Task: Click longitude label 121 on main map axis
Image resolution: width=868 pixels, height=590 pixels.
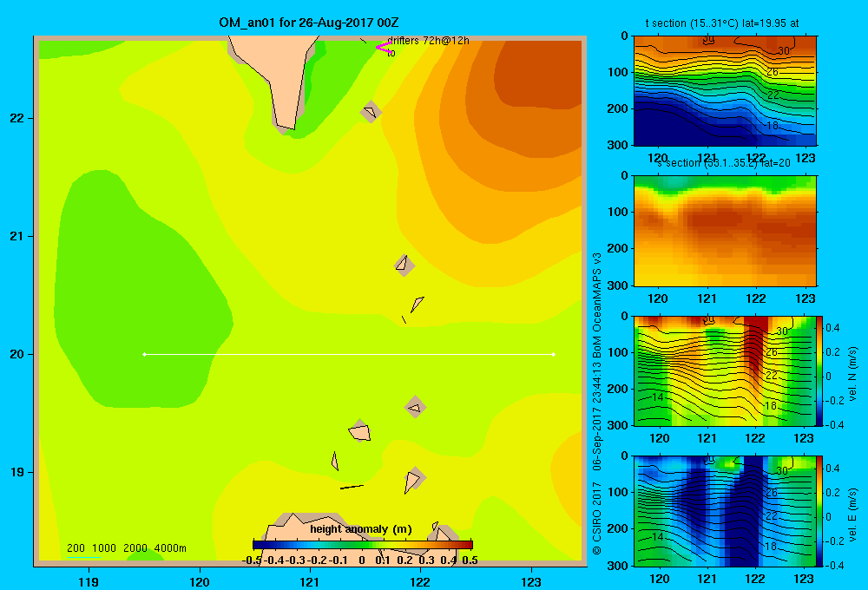Action: click(x=310, y=581)
